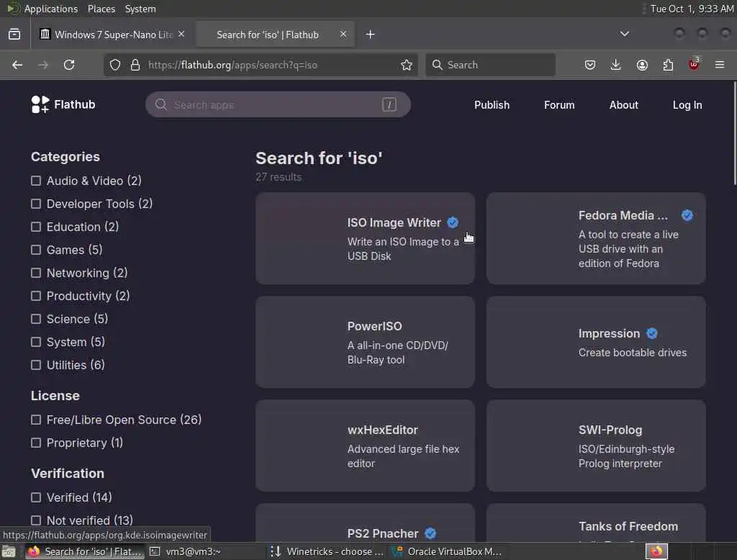Close the Search for 'iso' Flathub tab
Screen dimensions: 737x560
point(343,35)
